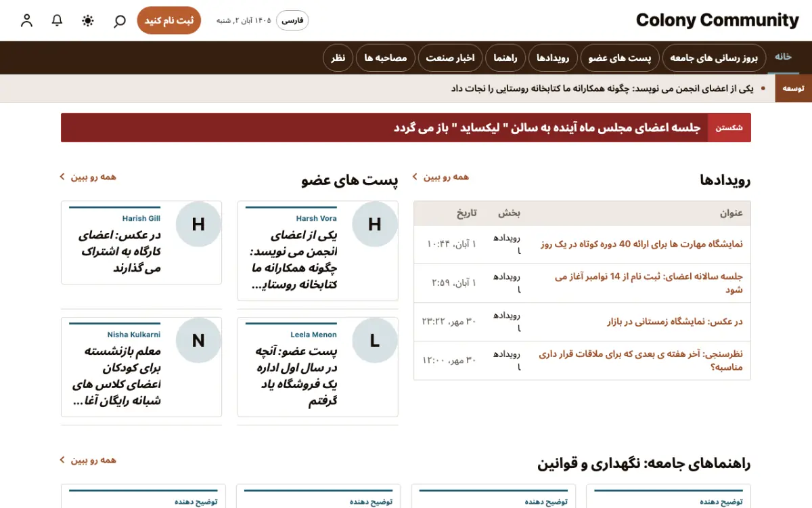Click chevron next to راهنماهای جامعه see-all
This screenshot has height=508, width=812.
coord(62,460)
